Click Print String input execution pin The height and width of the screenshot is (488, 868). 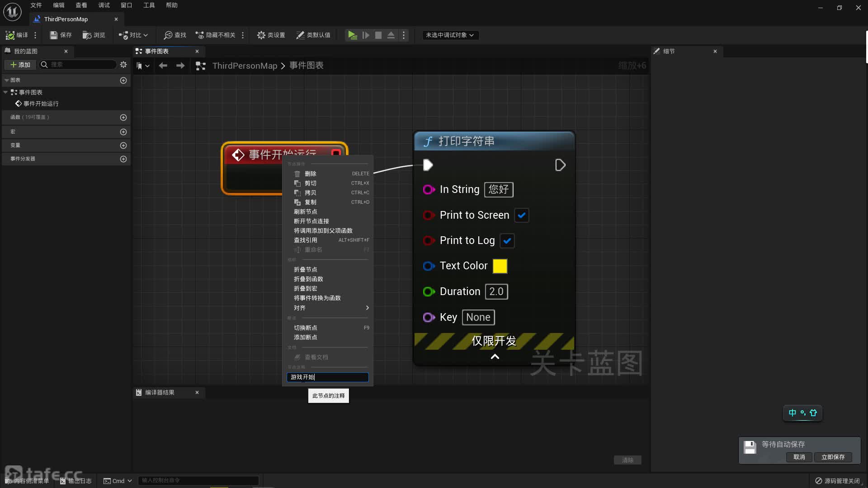tap(428, 165)
